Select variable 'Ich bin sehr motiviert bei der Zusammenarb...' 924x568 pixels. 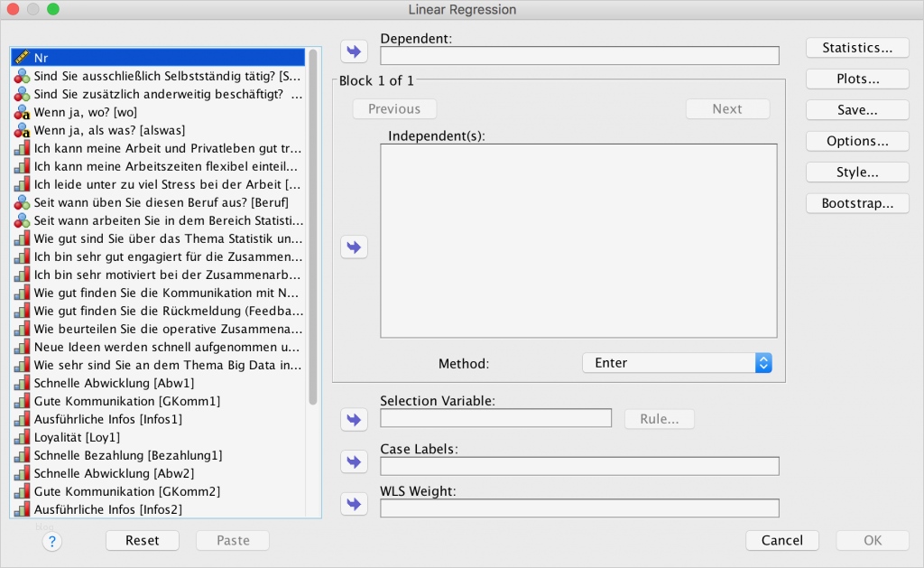158,275
